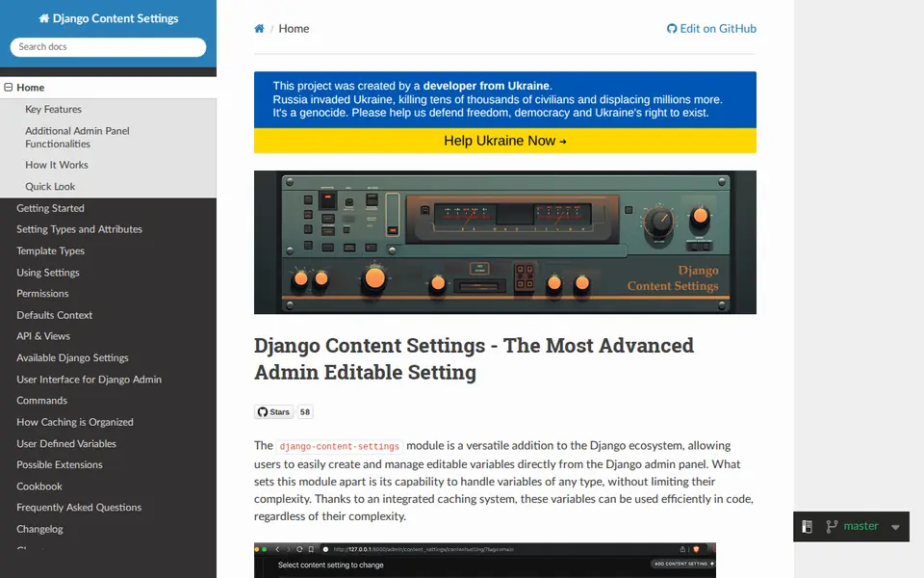Click the book icon in version widget

click(808, 527)
